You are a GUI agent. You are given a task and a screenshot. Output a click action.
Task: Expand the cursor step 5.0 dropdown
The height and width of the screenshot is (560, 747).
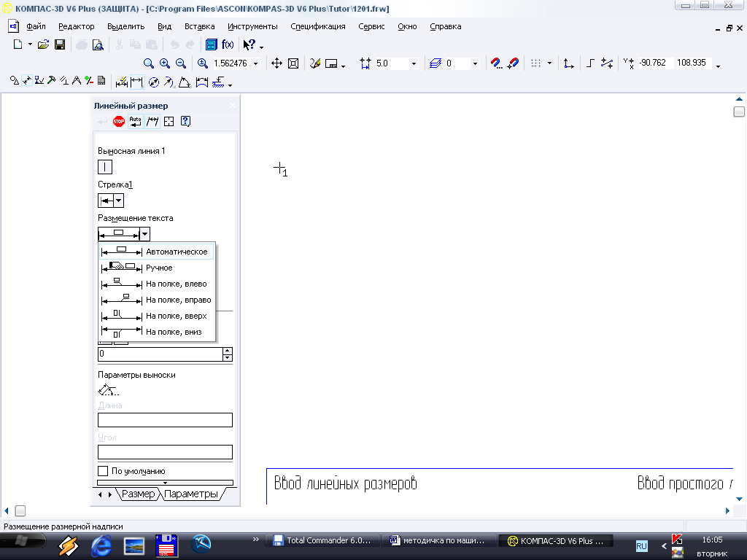[414, 63]
